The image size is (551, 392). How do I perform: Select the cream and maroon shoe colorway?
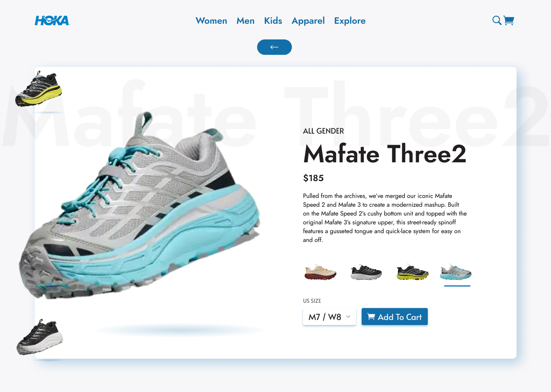tap(320, 272)
